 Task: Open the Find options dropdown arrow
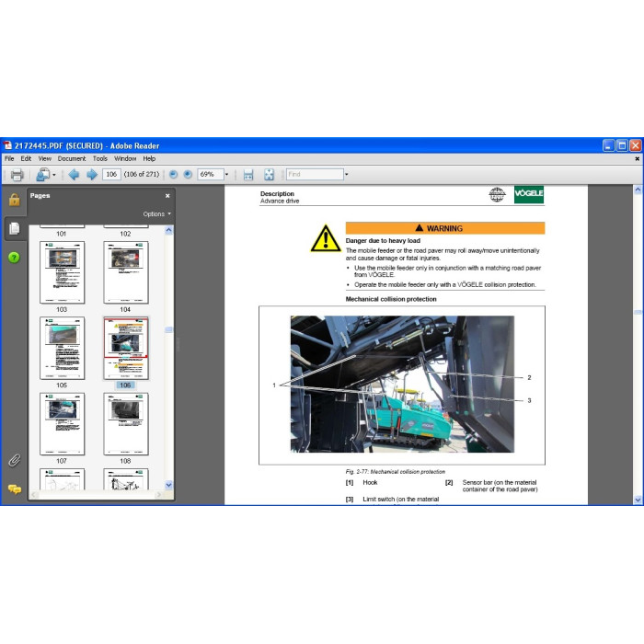coord(346,175)
